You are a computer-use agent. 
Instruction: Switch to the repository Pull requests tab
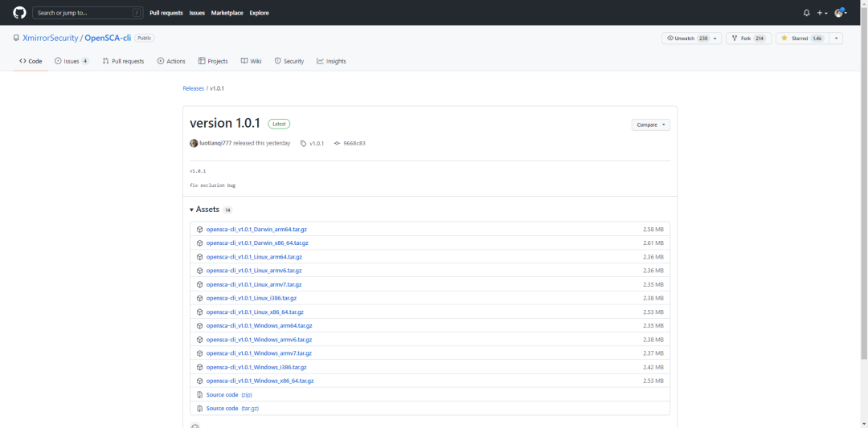click(x=124, y=61)
